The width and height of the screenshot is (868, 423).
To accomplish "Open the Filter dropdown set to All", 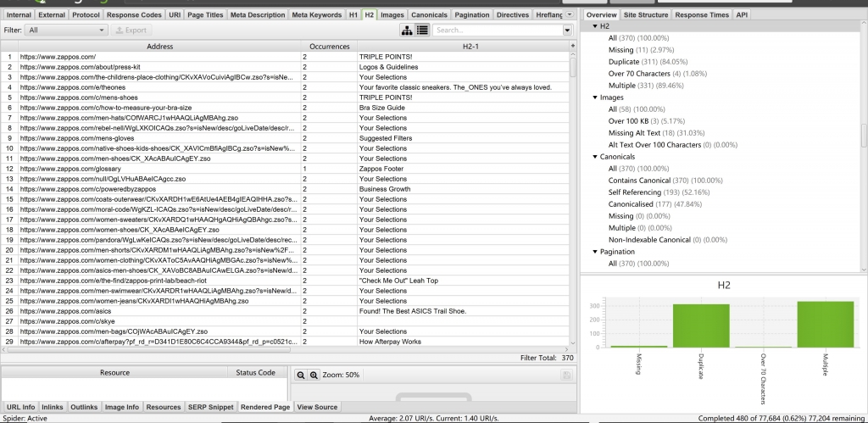I will [x=66, y=30].
